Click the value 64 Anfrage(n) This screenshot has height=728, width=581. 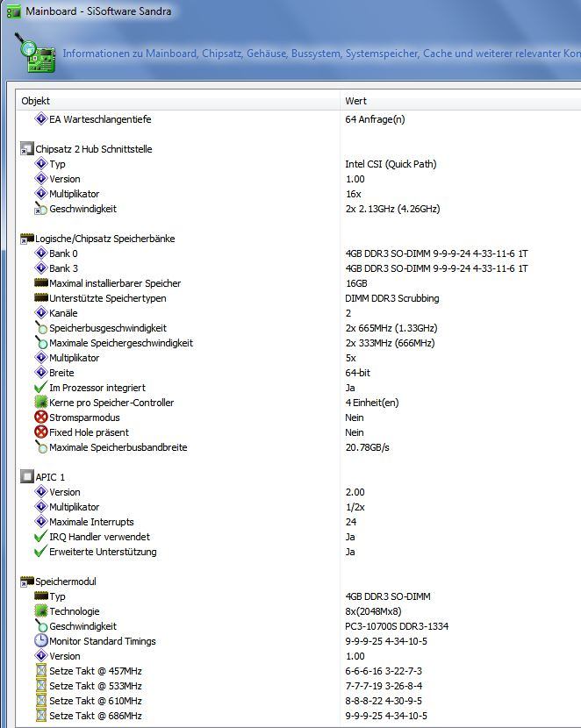click(375, 119)
